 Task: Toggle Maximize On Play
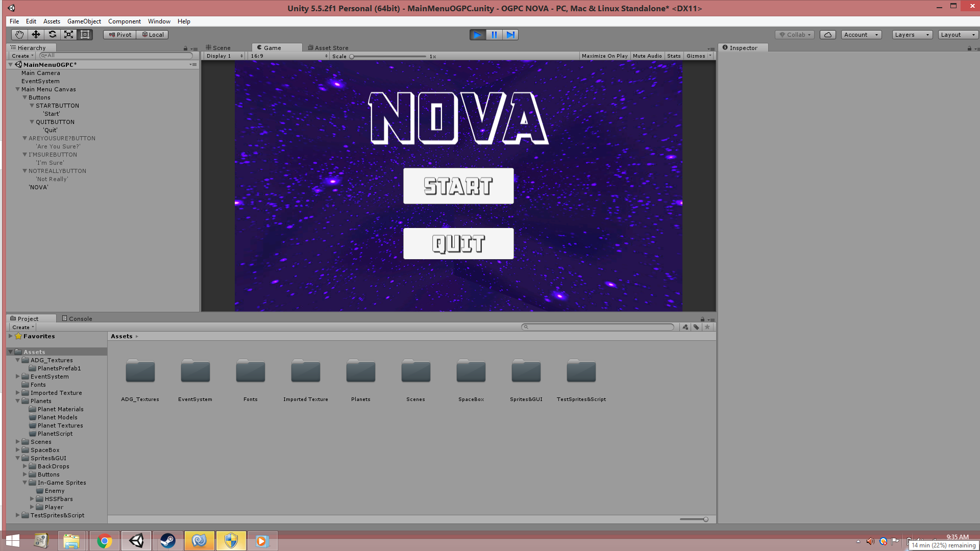604,56
